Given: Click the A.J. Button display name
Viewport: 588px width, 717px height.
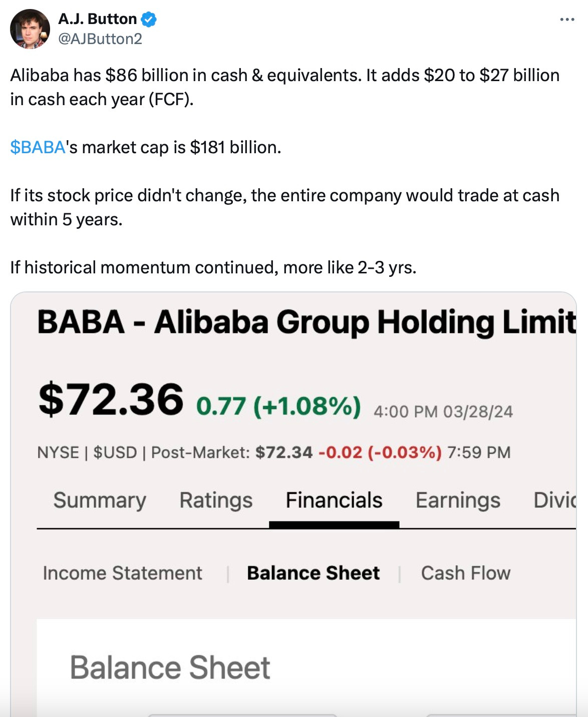Looking at the screenshot, I should coord(97,19).
